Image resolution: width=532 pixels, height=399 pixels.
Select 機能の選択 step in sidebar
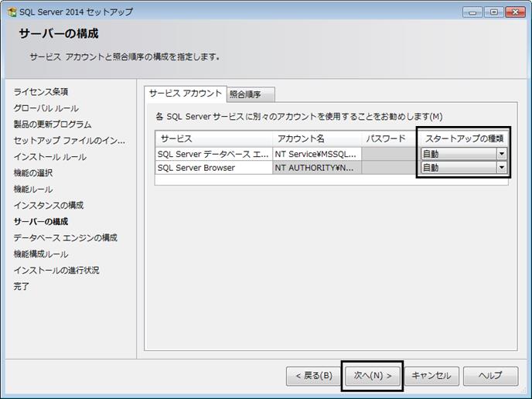(33, 172)
